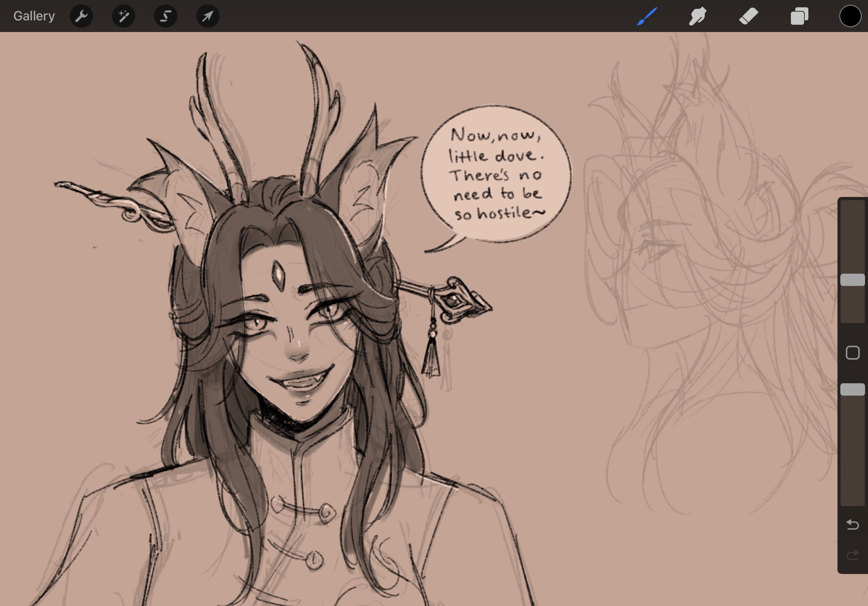Click the brush size slider handle
868x606 pixels.
coord(852,280)
